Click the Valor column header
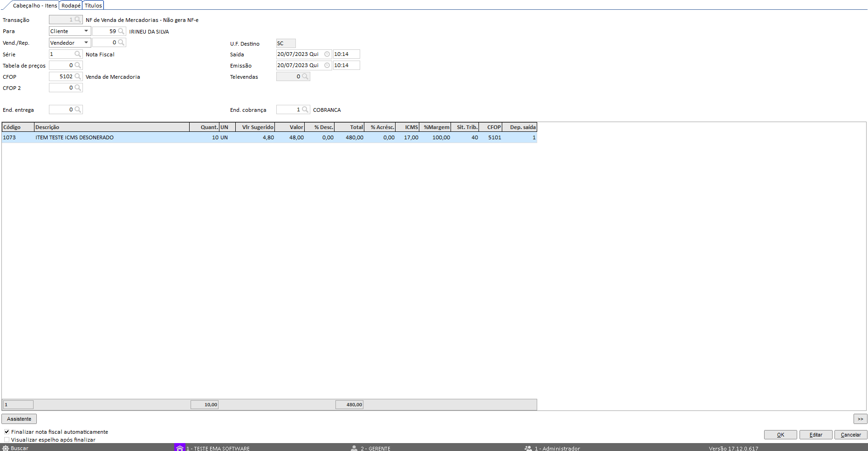 click(x=290, y=127)
